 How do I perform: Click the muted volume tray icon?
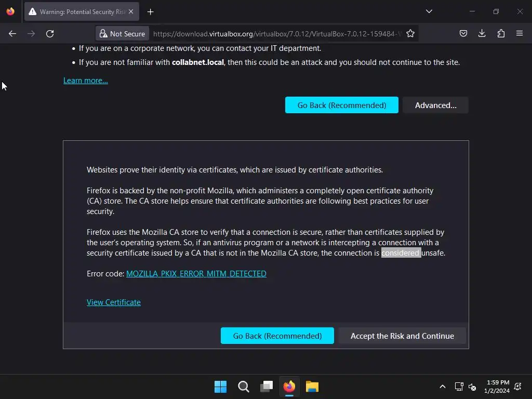pyautogui.click(x=472, y=387)
